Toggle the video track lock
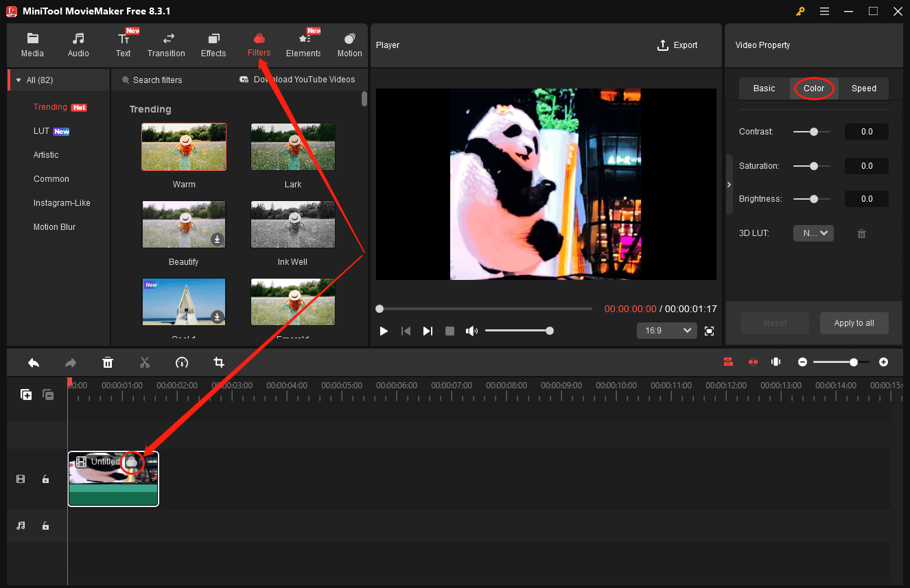910x588 pixels. point(45,478)
